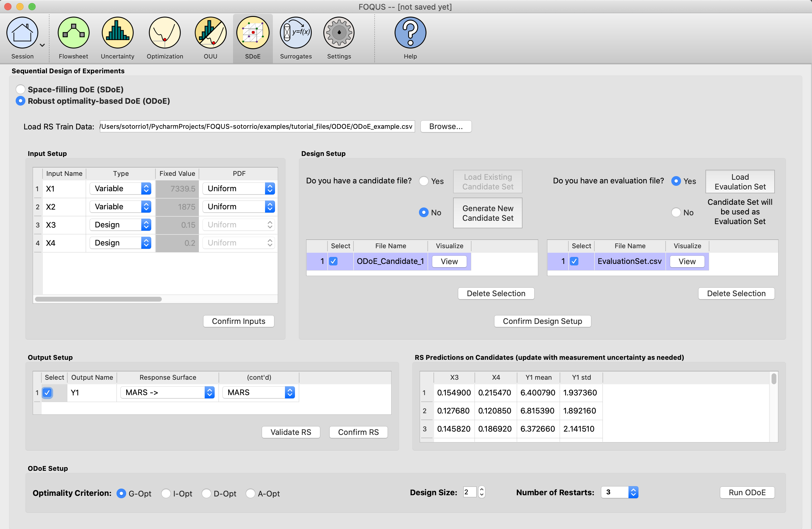
Task: Click Generate New Candidate Set button
Action: (x=488, y=213)
